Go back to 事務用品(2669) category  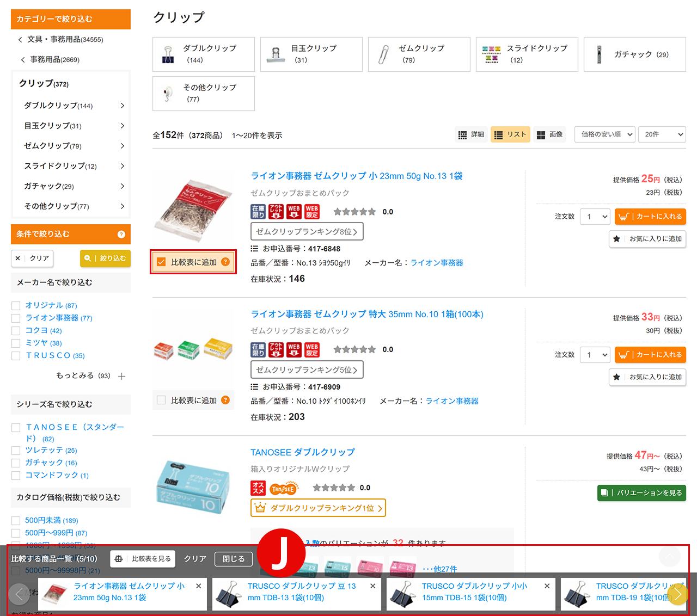coord(54,59)
